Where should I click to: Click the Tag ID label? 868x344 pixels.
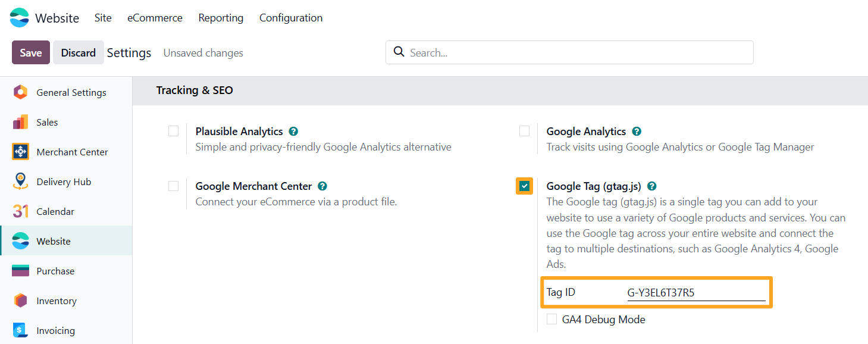click(561, 292)
